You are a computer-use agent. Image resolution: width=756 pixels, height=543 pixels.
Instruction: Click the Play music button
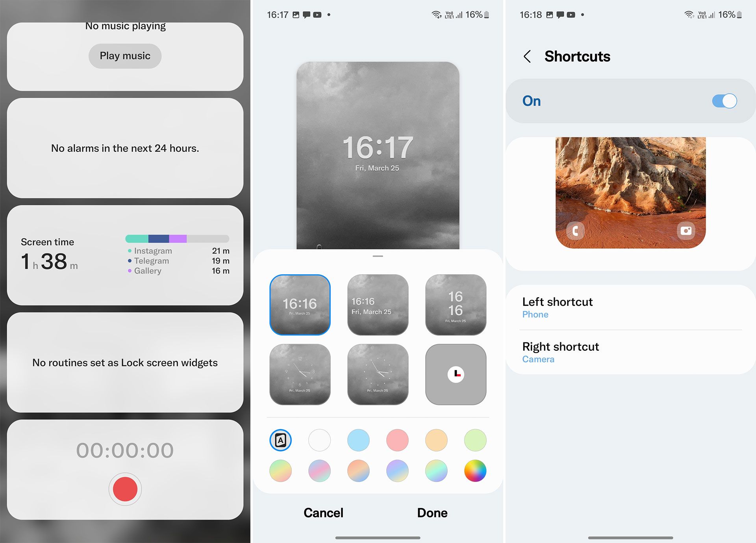(x=124, y=56)
